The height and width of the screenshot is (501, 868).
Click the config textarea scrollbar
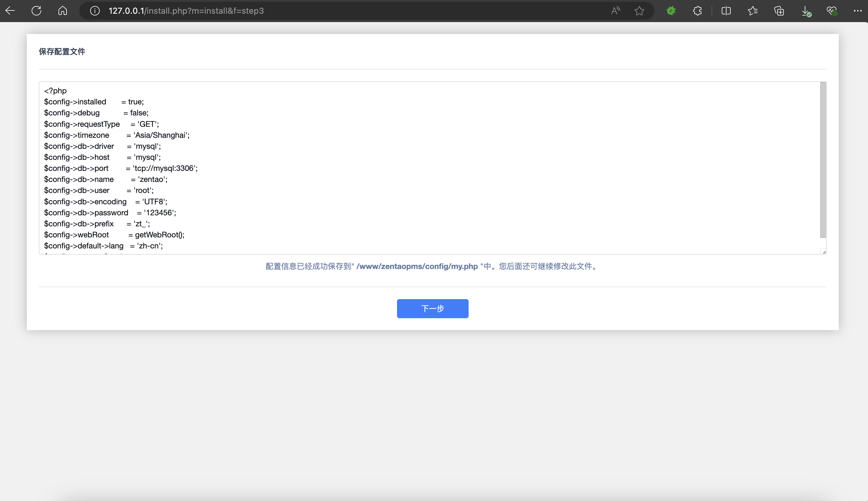pyautogui.click(x=823, y=160)
